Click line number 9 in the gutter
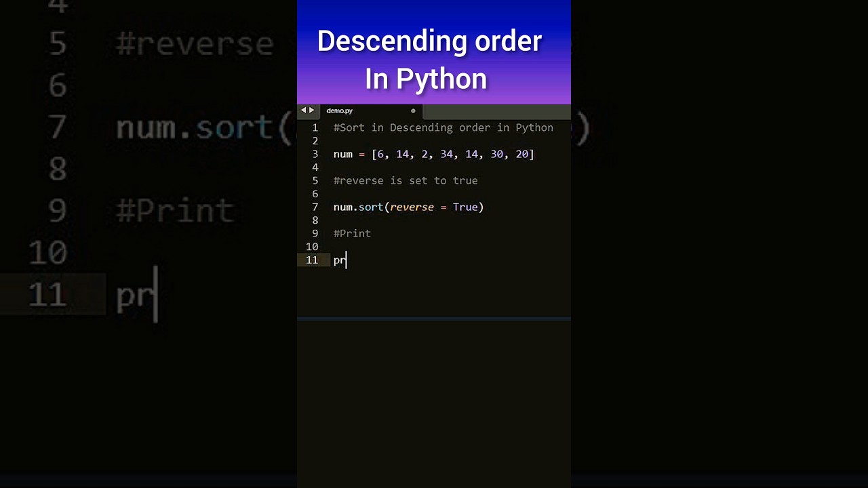Viewport: 868px width, 488px height. tap(315, 233)
